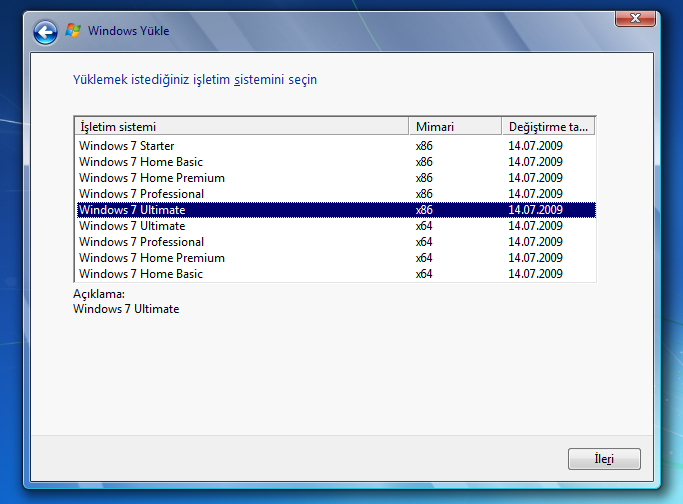683x504 pixels.
Task: Click the Windows flag logo icon
Action: (73, 30)
